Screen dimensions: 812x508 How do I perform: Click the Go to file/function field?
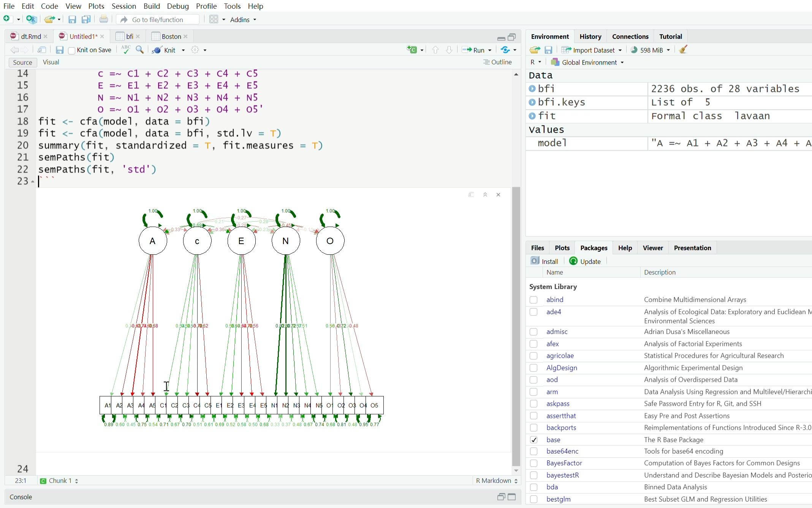157,19
